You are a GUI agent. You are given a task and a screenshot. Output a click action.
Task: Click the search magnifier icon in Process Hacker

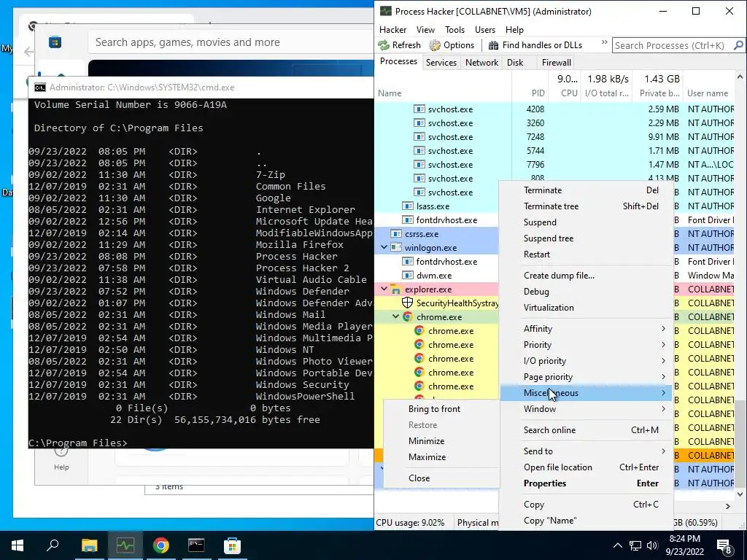[738, 45]
